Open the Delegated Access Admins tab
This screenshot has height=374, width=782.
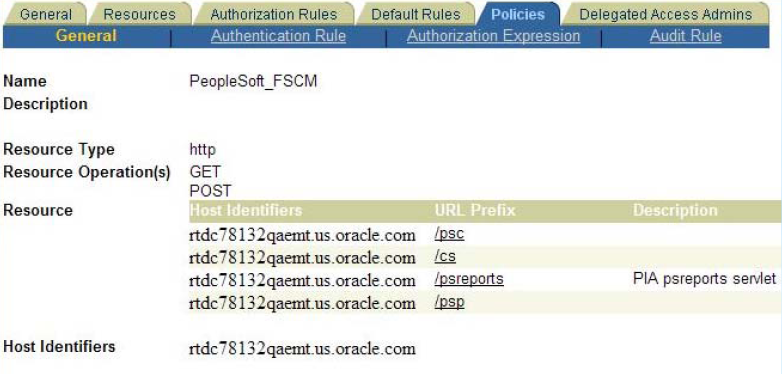coord(665,14)
